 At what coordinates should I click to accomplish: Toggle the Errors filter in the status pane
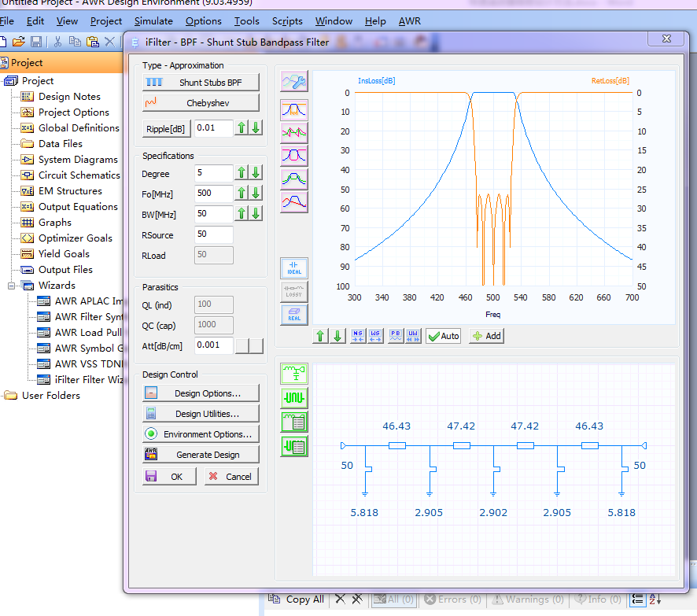point(453,599)
